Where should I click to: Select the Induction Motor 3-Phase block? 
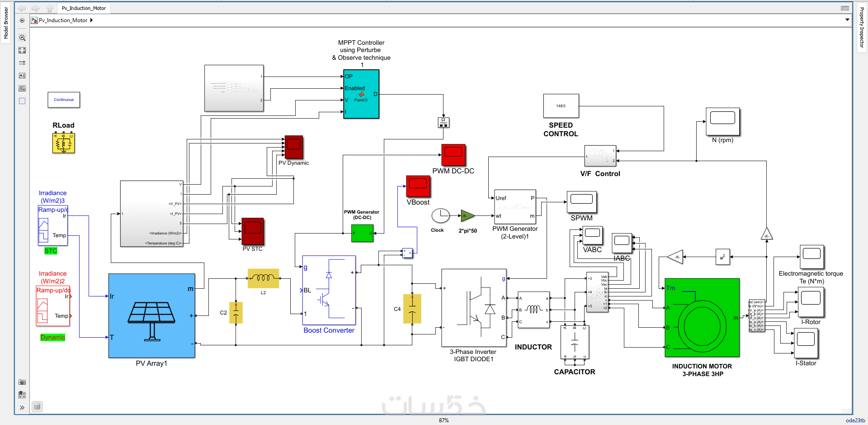pyautogui.click(x=702, y=318)
